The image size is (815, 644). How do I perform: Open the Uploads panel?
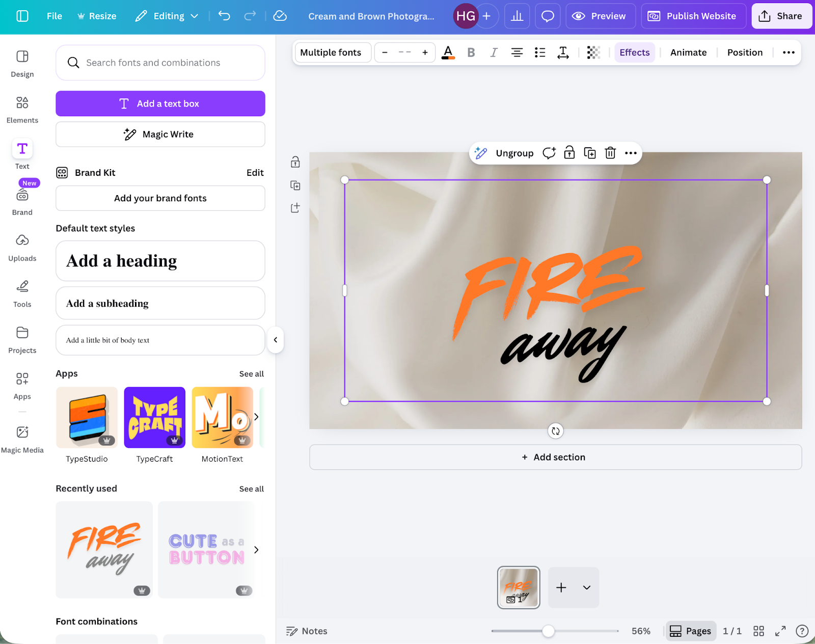click(22, 245)
